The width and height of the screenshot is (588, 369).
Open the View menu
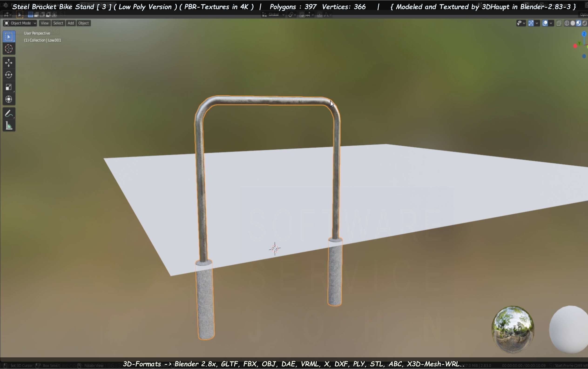(44, 23)
